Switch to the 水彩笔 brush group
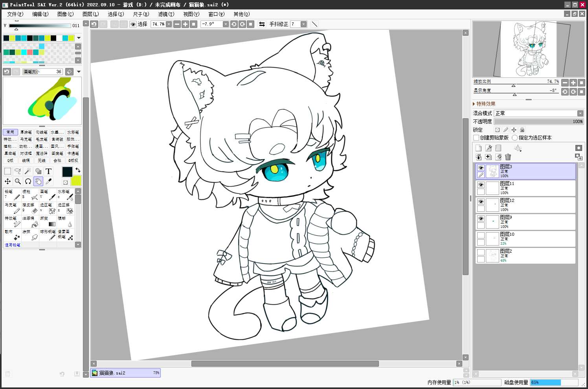Image resolution: width=588 pixels, height=389 pixels. (73, 132)
